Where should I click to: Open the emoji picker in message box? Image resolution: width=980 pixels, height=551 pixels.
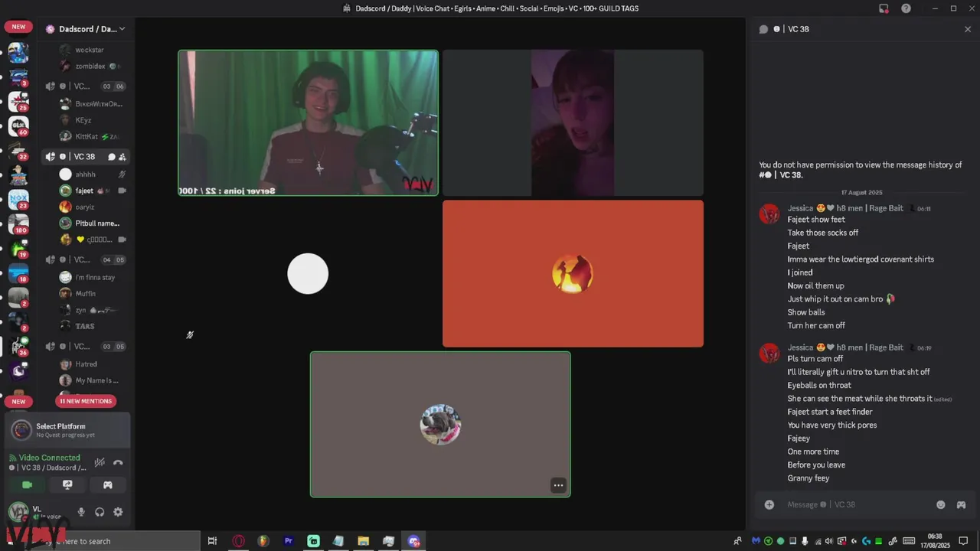941,504
